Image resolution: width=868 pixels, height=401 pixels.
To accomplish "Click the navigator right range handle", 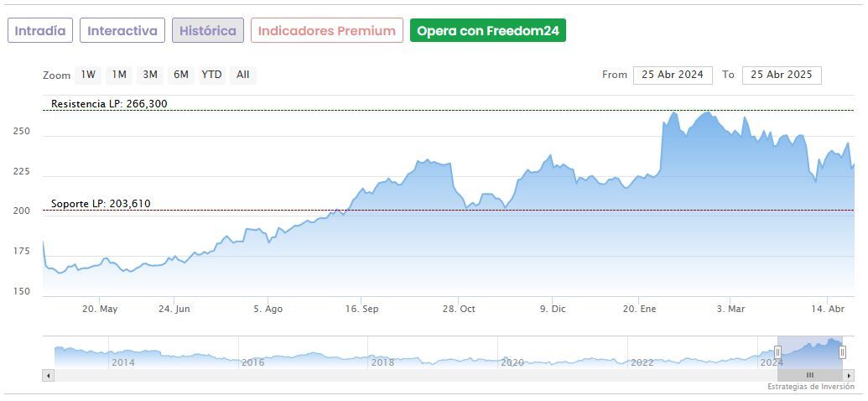I will point(842,352).
